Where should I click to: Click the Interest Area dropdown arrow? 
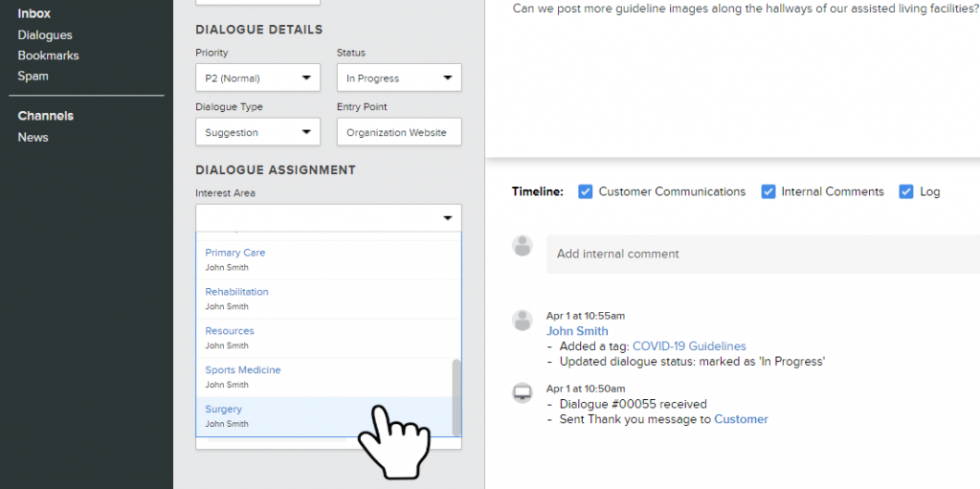point(448,218)
